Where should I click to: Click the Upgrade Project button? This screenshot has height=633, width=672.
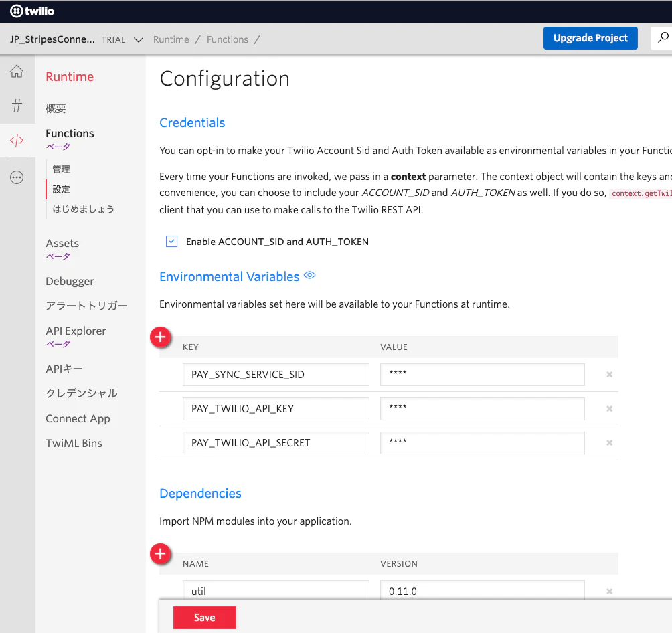pyautogui.click(x=590, y=38)
